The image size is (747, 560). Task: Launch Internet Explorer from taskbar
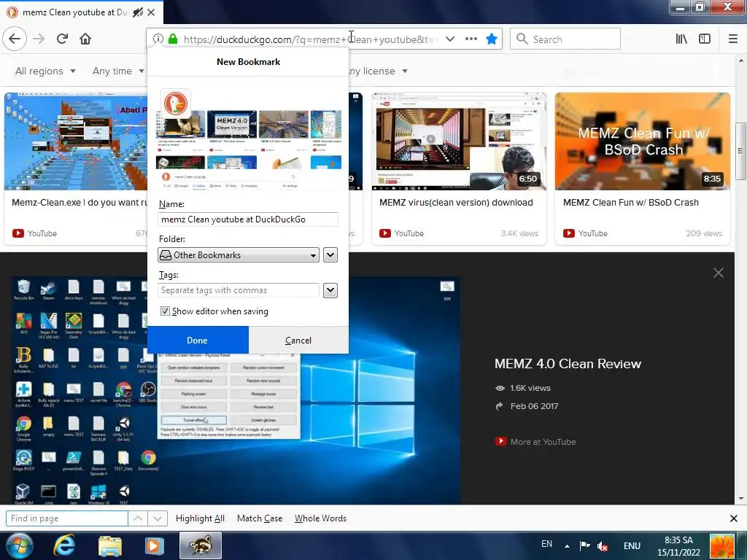pyautogui.click(x=64, y=545)
